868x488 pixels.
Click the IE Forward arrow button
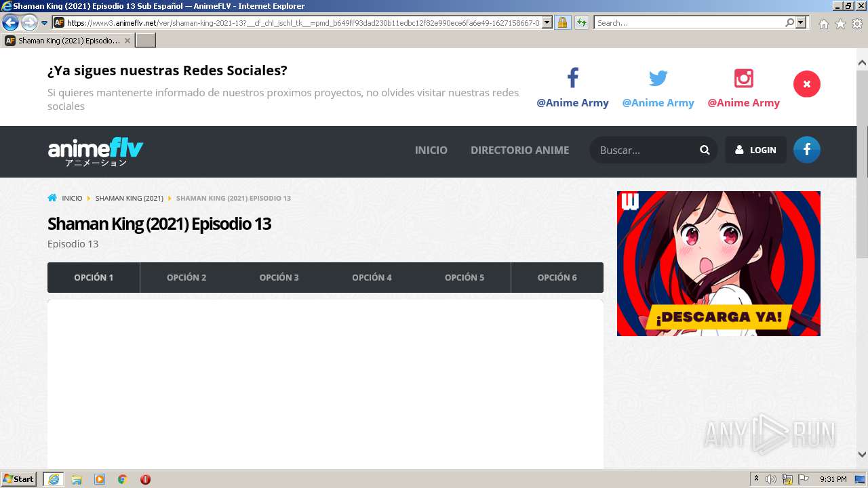[29, 23]
